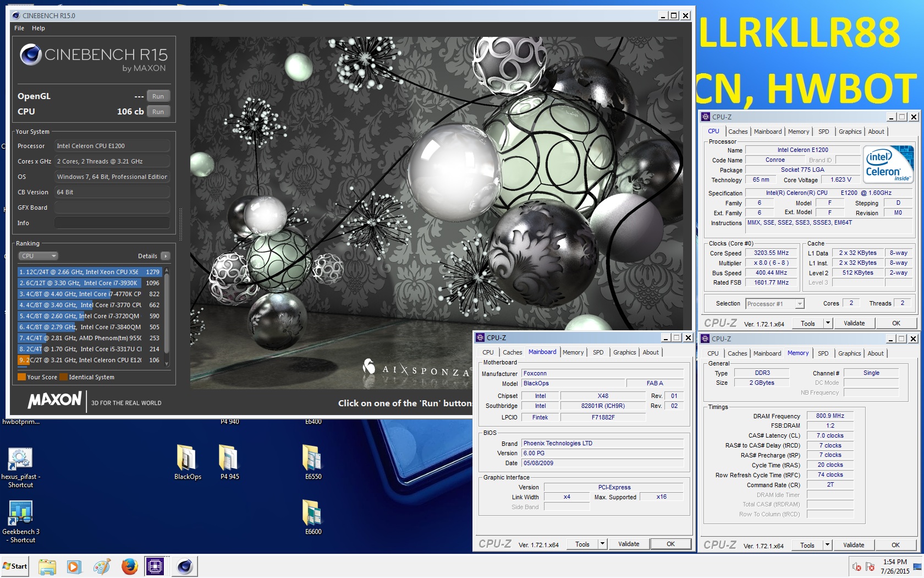The image size is (924, 578).
Task: Click the Start button
Action: pyautogui.click(x=15, y=566)
